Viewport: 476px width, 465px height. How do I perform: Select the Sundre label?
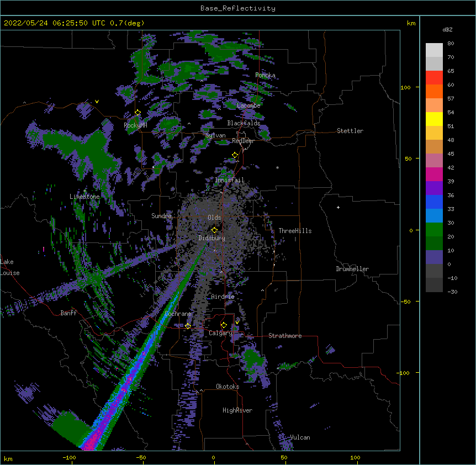click(161, 216)
